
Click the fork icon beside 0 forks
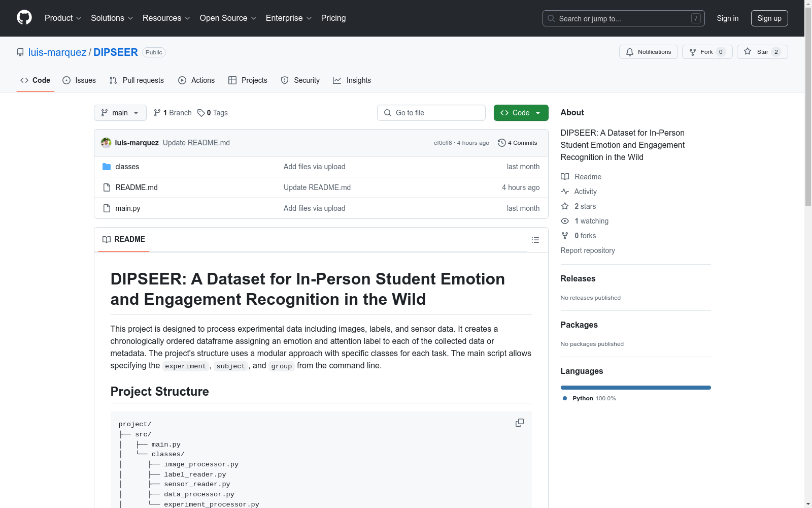(x=565, y=236)
